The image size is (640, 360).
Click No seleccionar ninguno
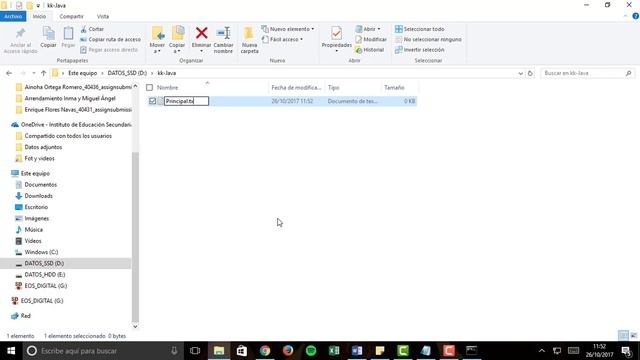coord(428,40)
